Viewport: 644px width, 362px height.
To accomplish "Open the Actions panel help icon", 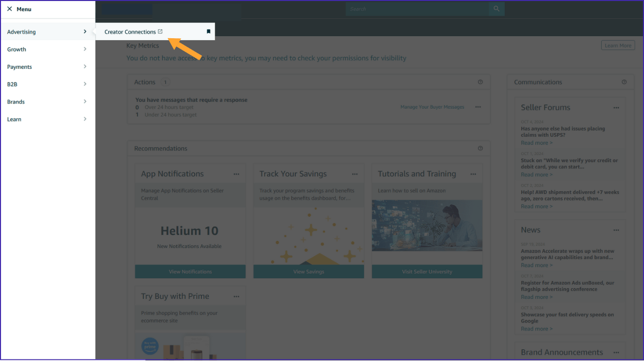I will [x=480, y=81].
